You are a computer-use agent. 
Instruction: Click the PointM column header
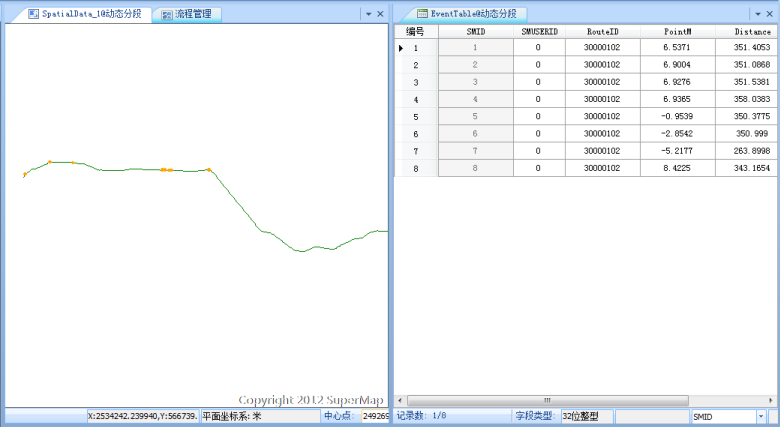[x=678, y=31]
